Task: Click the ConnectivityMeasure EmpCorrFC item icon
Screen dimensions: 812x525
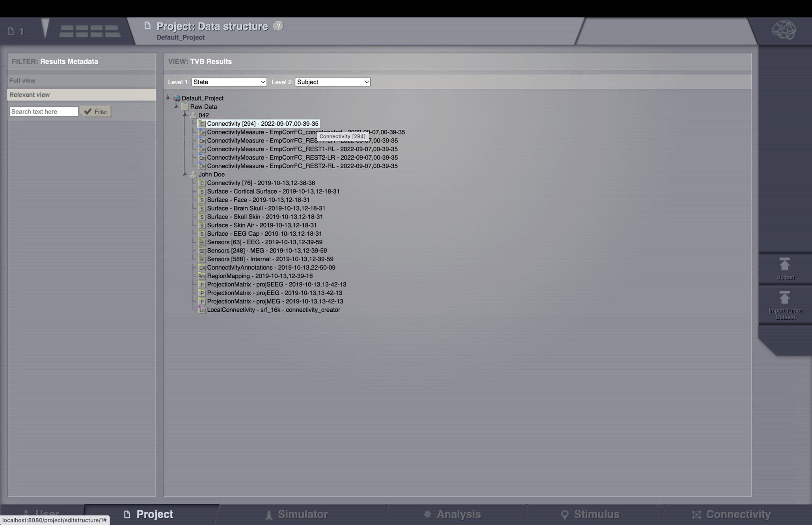Action: coord(202,132)
